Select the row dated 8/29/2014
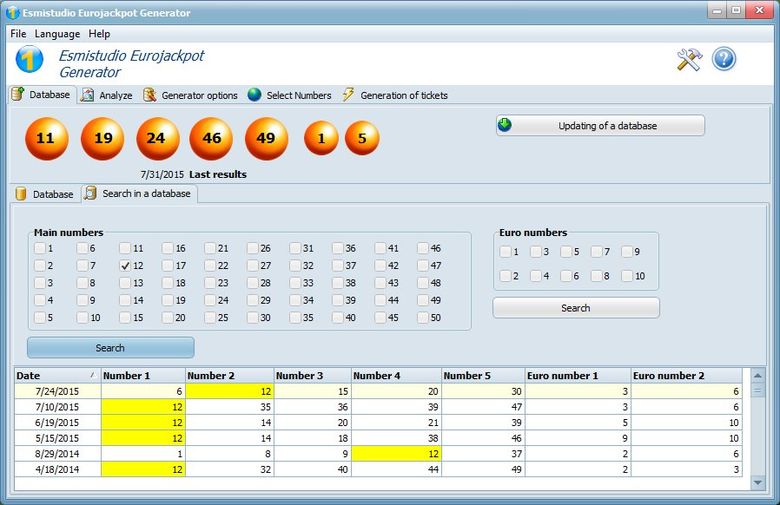The height and width of the screenshot is (505, 780). (378, 454)
